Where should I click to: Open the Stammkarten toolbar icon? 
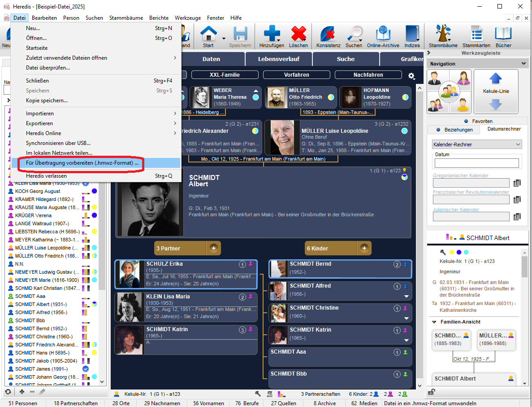click(x=476, y=34)
